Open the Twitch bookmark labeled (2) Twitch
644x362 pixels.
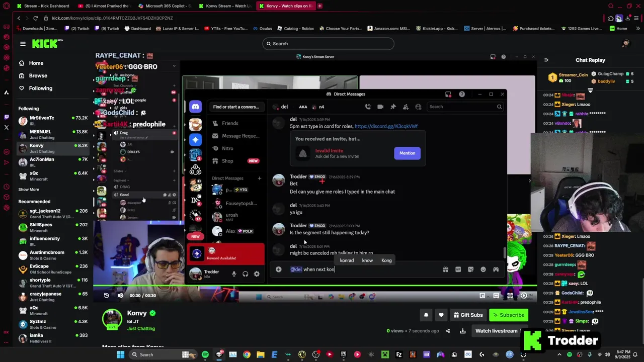pos(76,29)
